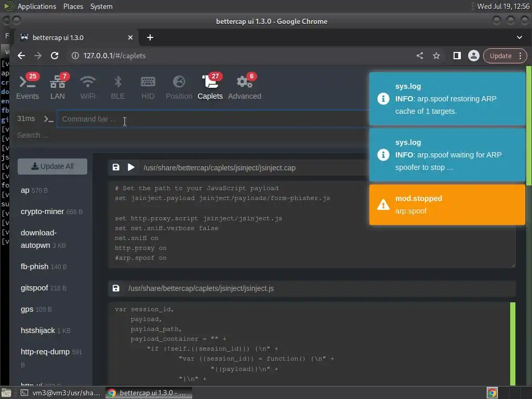Screen dimensions: 532x399
Task: Open the Places menu
Action: (73, 6)
